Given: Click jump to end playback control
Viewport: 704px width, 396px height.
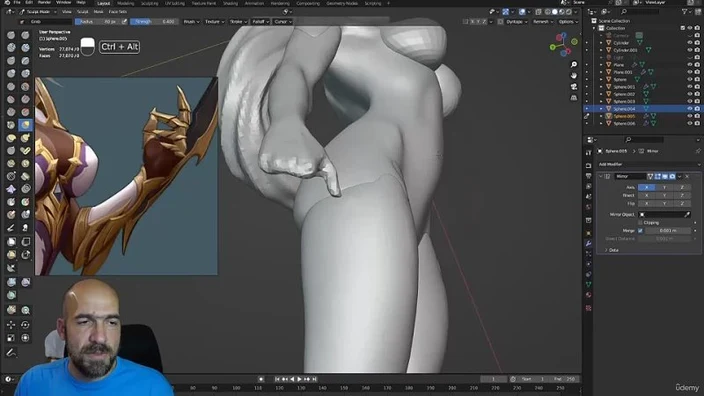Looking at the screenshot, I should pyautogui.click(x=314, y=379).
